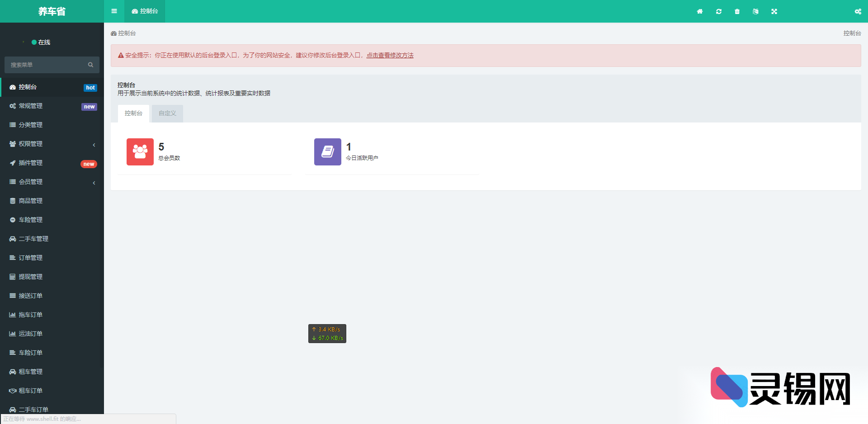
Task: Click the 搜索菜单 search field
Action: tap(45, 65)
